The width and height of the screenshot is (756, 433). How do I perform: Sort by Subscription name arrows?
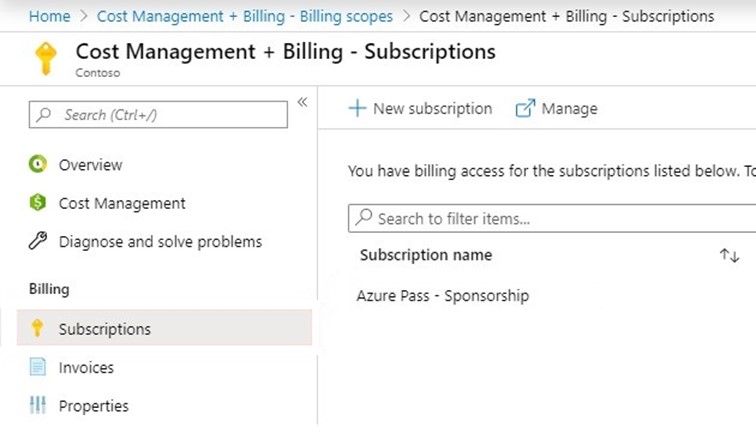tap(729, 255)
